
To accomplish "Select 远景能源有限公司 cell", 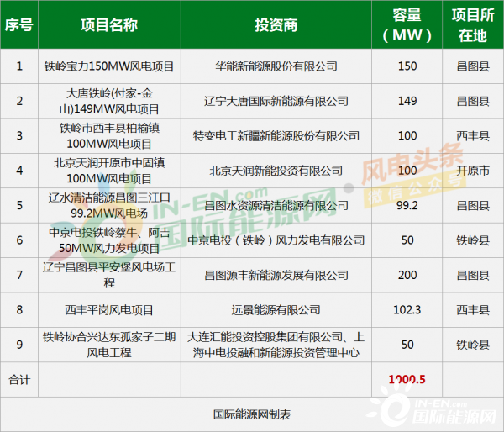I will (x=276, y=310).
